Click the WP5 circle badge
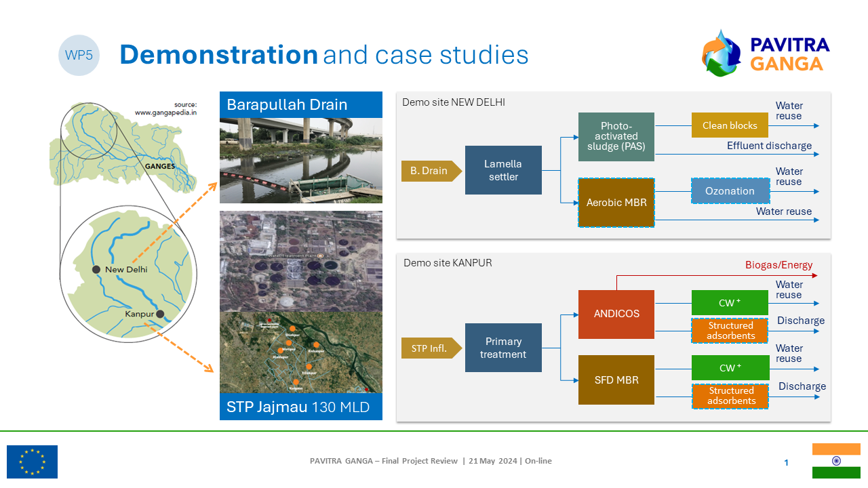868x488 pixels. click(x=79, y=56)
